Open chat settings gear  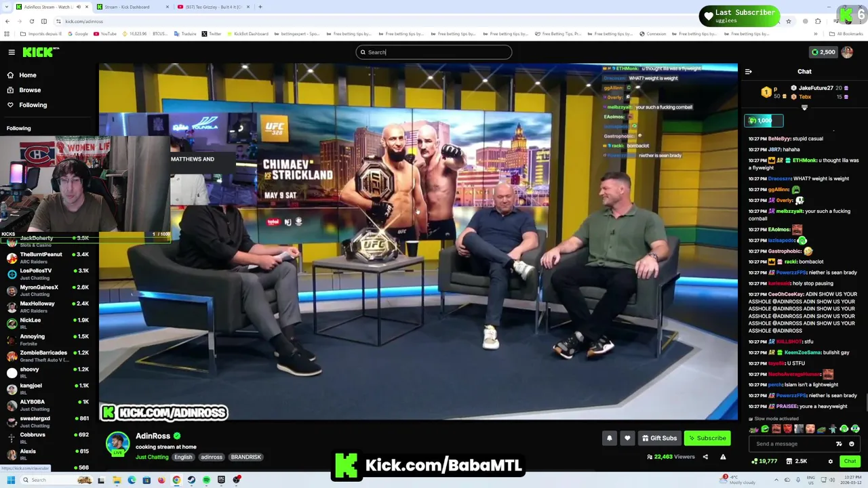830,462
